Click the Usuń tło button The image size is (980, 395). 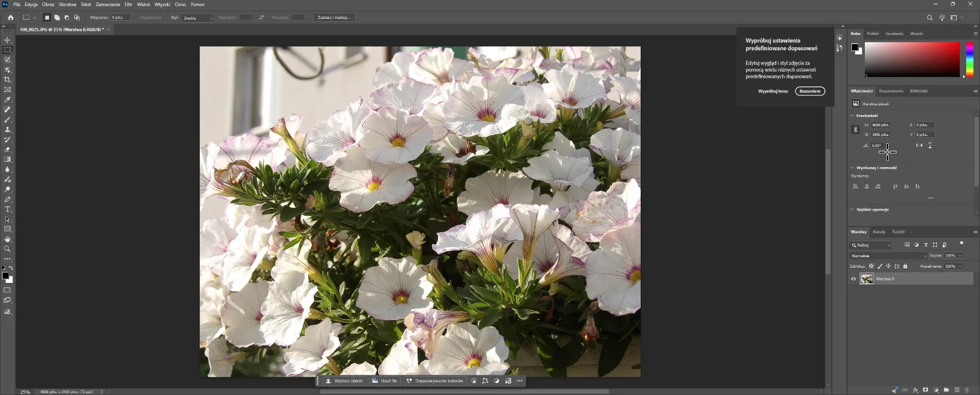point(385,381)
